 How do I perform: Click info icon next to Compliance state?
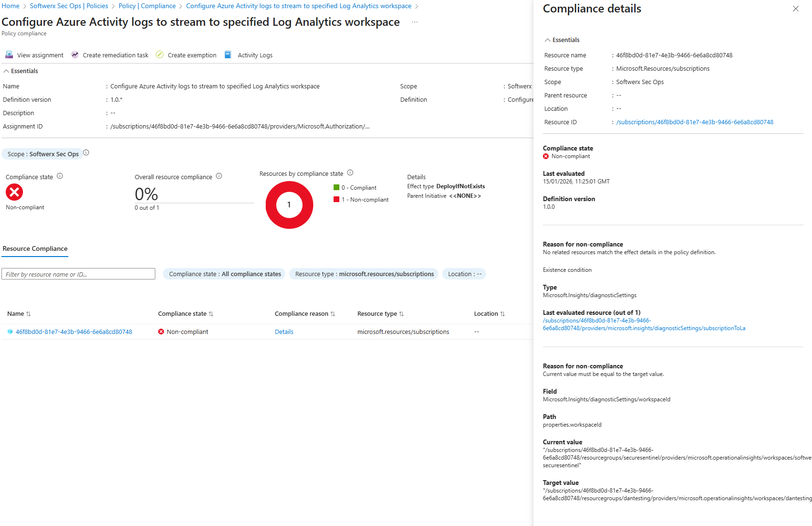pos(60,176)
